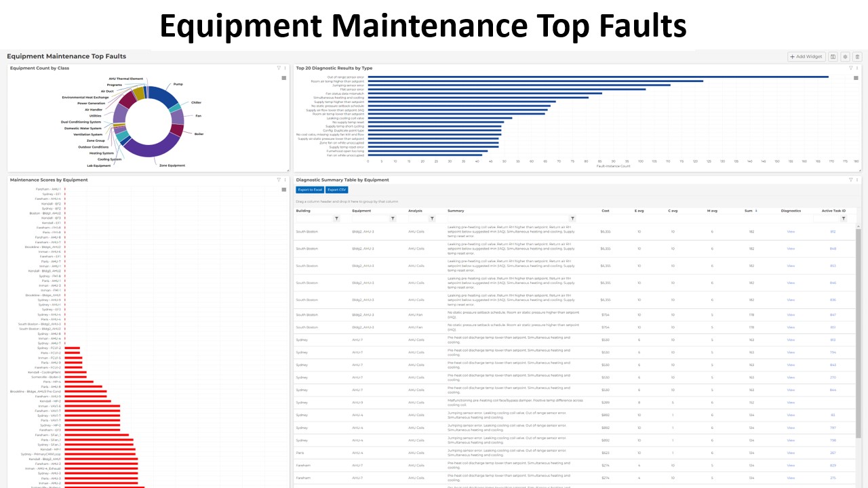Open hamburger chart menu in Maintenance Scores widget
This screenshot has height=488, width=868.
pyautogui.click(x=284, y=190)
